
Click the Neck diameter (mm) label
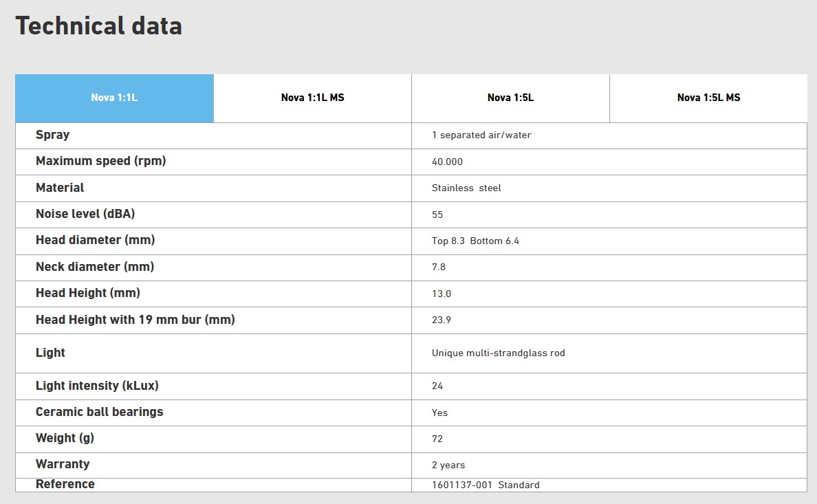95,266
